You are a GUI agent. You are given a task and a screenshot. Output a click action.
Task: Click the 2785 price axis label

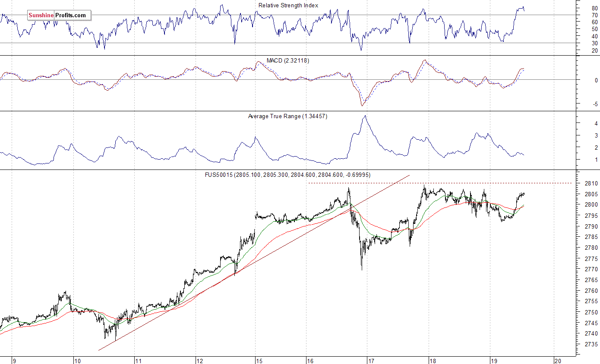(592, 237)
